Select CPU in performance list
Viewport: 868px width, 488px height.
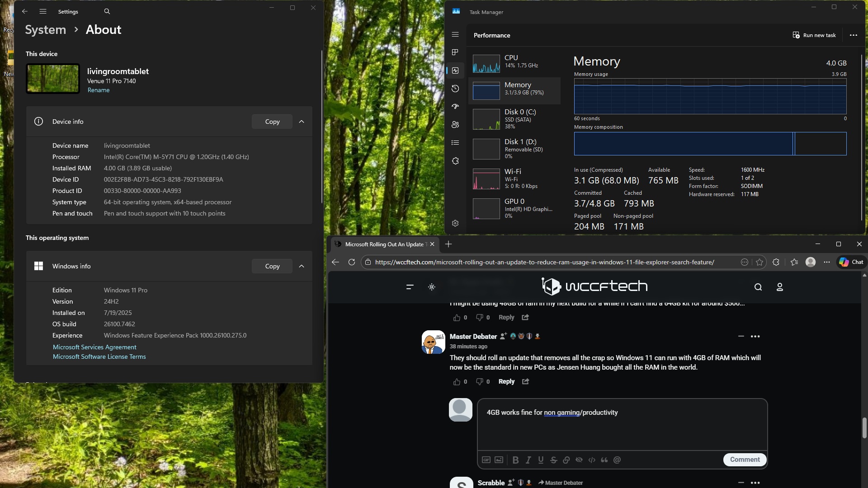[515, 63]
